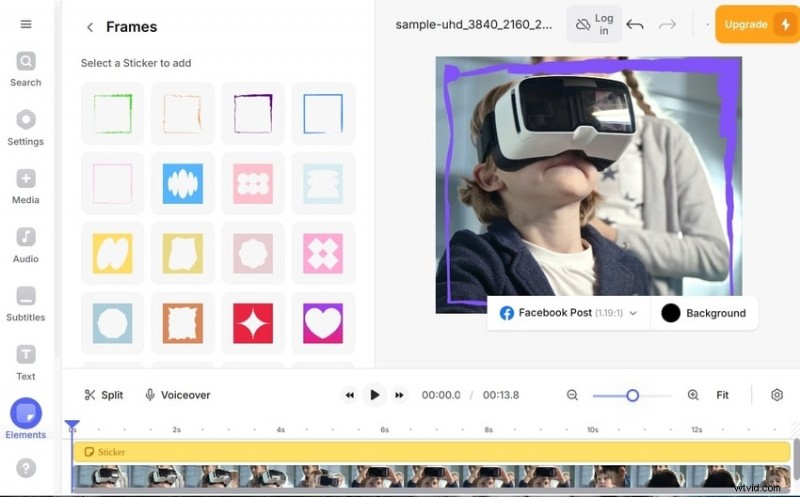Click the Undo arrow
This screenshot has width=800, height=497.
(x=635, y=24)
